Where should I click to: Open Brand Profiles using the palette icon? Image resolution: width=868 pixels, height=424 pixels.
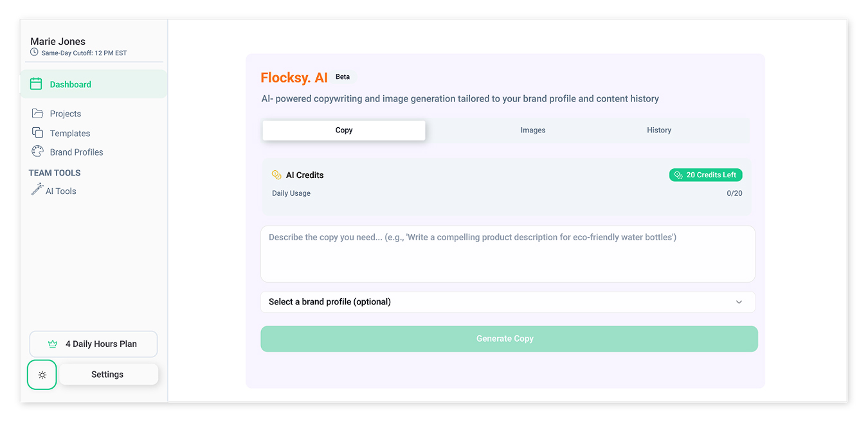coord(36,152)
